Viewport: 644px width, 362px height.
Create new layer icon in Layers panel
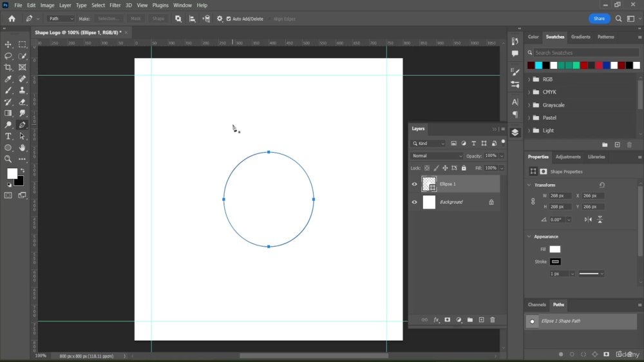pos(481,319)
